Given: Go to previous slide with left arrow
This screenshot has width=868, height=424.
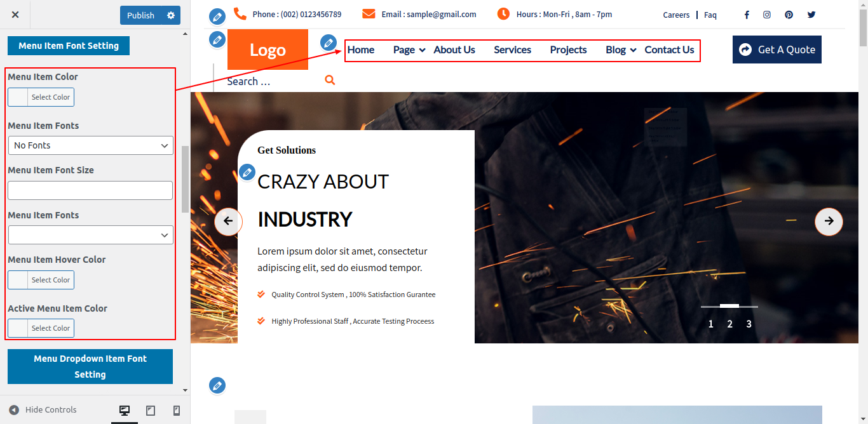Looking at the screenshot, I should [228, 222].
